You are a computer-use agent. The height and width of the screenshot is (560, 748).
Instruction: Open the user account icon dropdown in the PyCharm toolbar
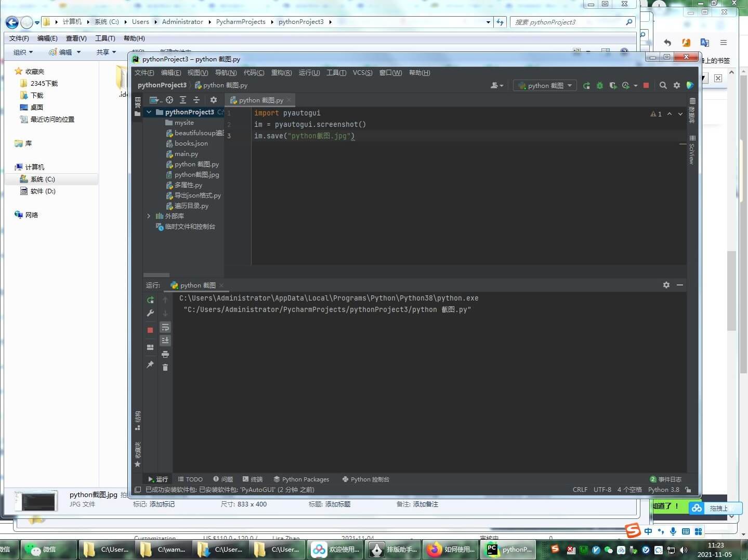[497, 86]
